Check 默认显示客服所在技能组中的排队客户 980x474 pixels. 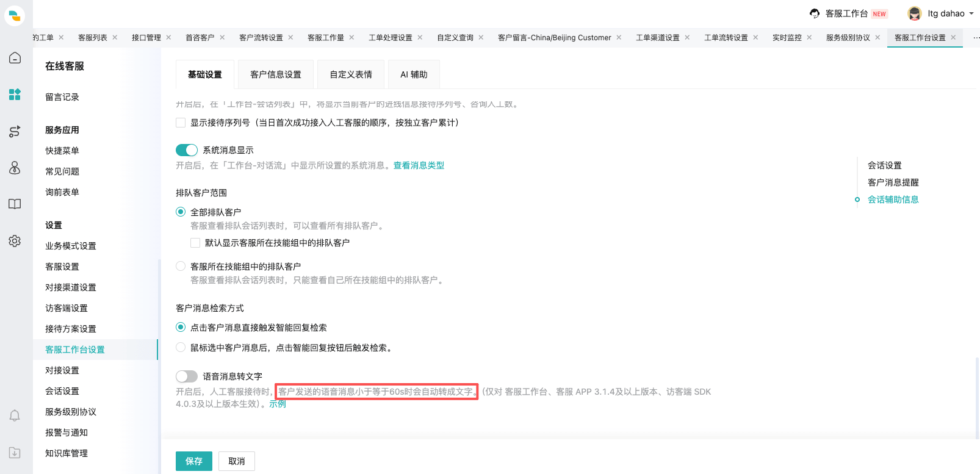195,243
